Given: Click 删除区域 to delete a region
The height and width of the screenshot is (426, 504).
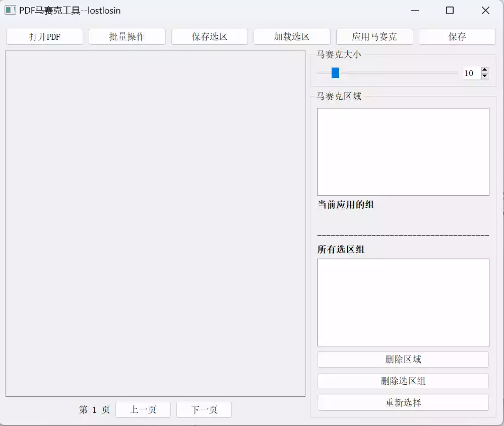Looking at the screenshot, I should [x=403, y=359].
